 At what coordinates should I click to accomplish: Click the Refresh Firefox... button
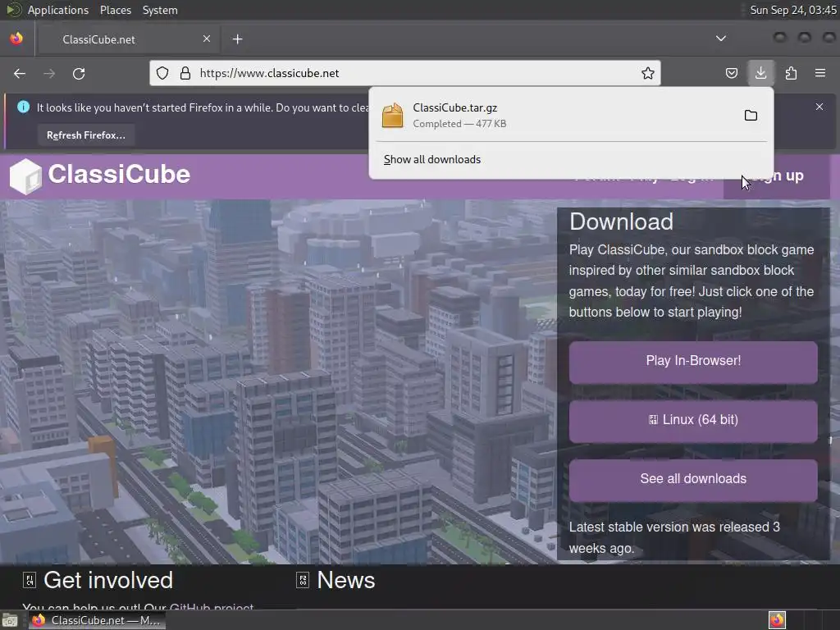[85, 135]
